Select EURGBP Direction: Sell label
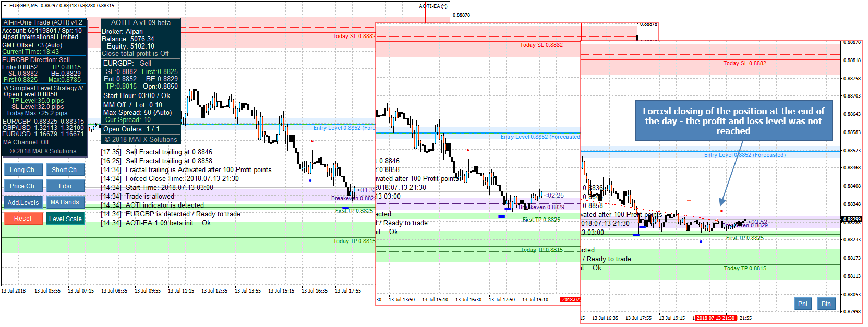The width and height of the screenshot is (868, 327). point(36,60)
